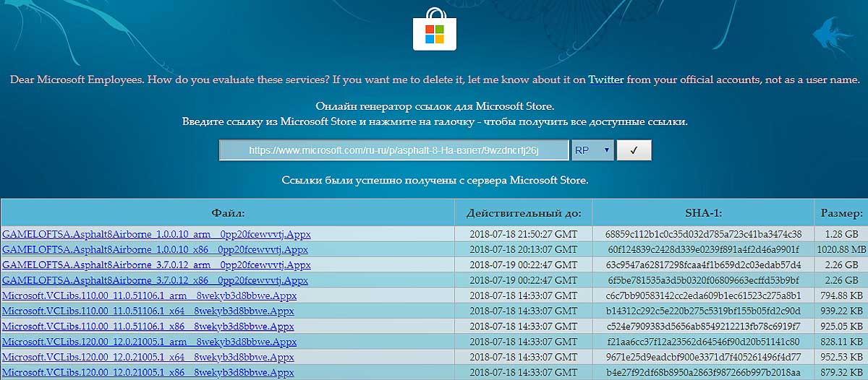Screen dimensions: 868x380
Task: Download VCLibs.110.00 x86 Appx file
Action: coord(148,327)
